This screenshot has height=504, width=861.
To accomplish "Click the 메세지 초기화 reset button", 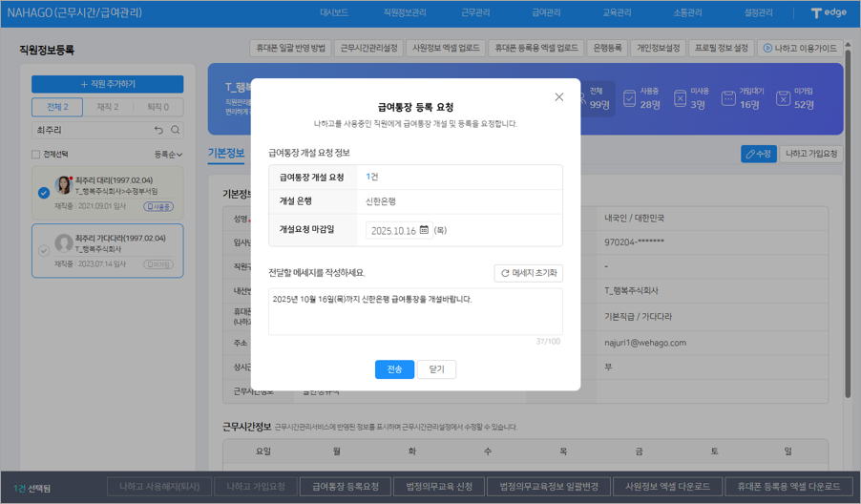I will click(x=528, y=273).
